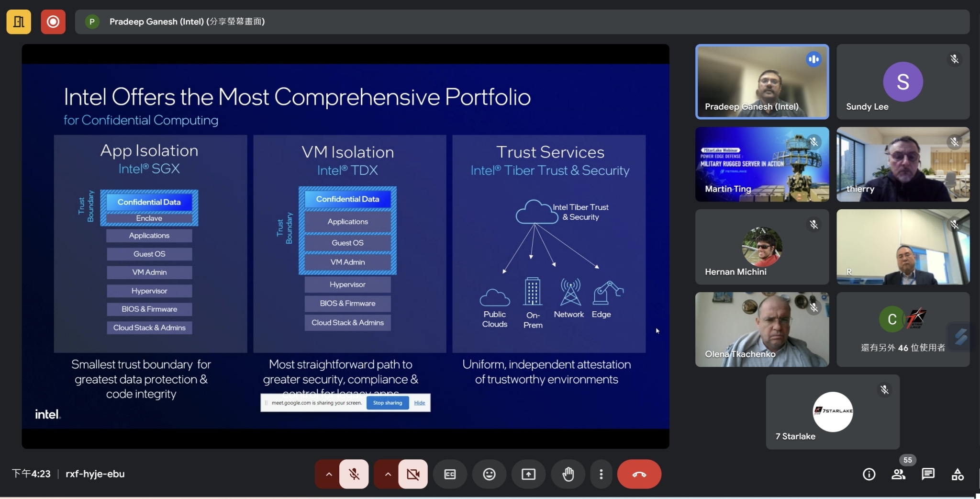Turn on closed captions
The image size is (980, 499).
[449, 474]
